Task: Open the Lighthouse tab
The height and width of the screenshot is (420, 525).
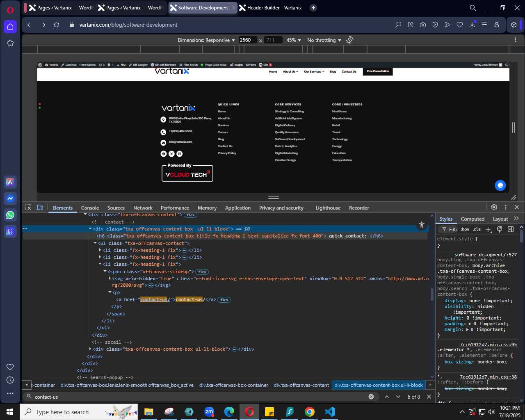Action: (x=328, y=208)
